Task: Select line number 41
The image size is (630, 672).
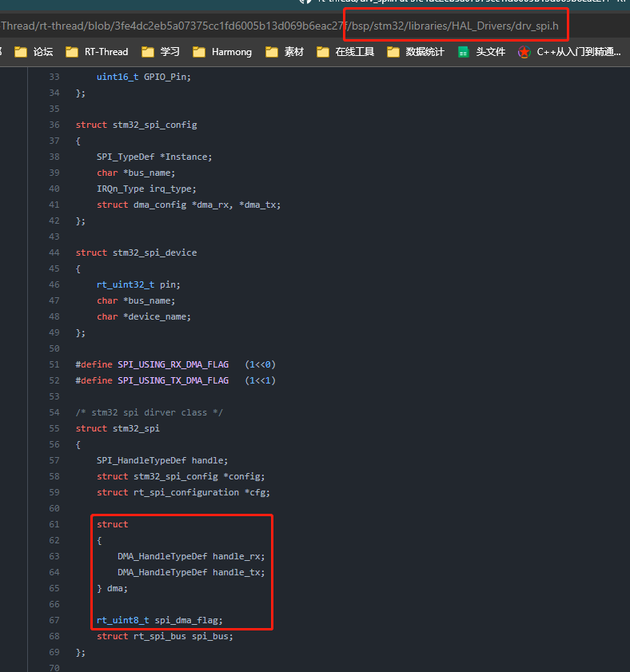Action: pos(54,205)
